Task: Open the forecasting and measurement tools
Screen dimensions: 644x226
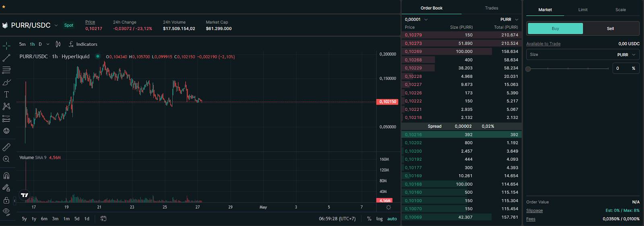Action: click(x=6, y=119)
